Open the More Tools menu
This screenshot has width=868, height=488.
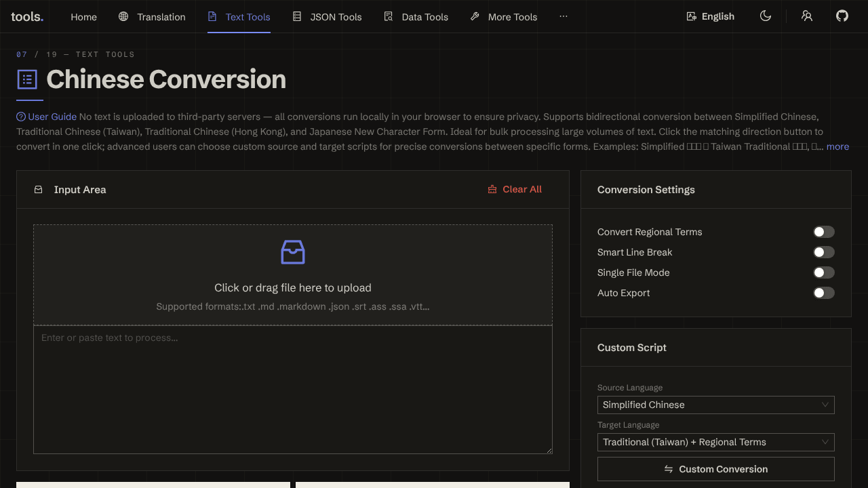(504, 17)
